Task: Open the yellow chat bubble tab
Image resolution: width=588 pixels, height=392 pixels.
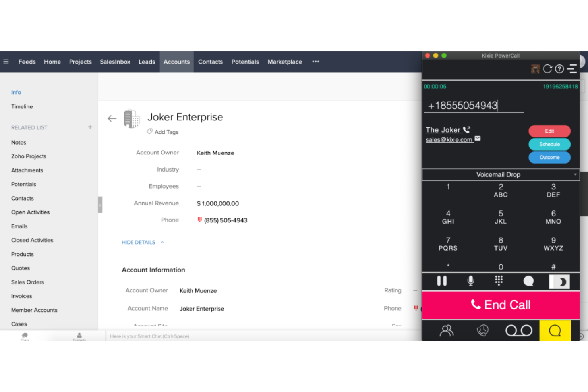Action: pos(555,330)
